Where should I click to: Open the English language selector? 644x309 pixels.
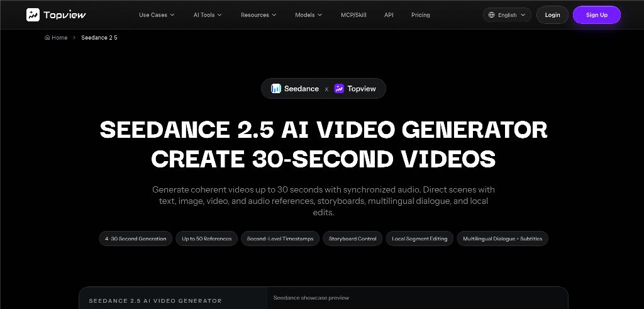pyautogui.click(x=507, y=15)
